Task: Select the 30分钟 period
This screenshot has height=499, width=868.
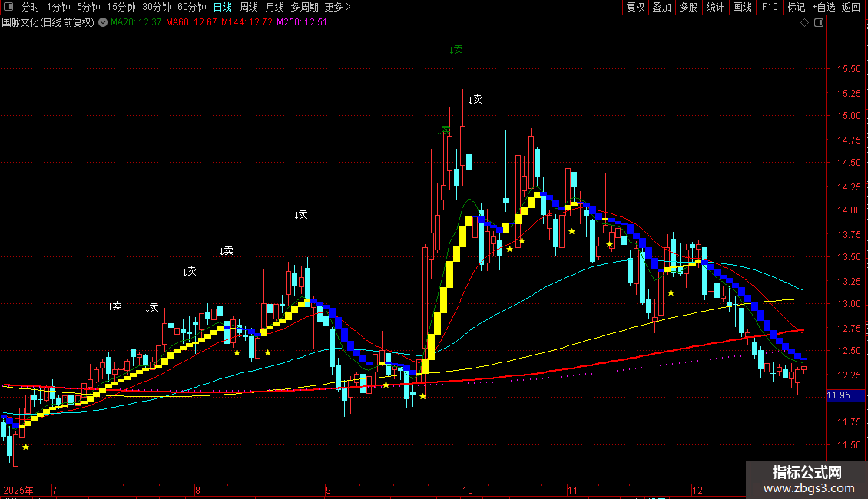Action: point(157,7)
